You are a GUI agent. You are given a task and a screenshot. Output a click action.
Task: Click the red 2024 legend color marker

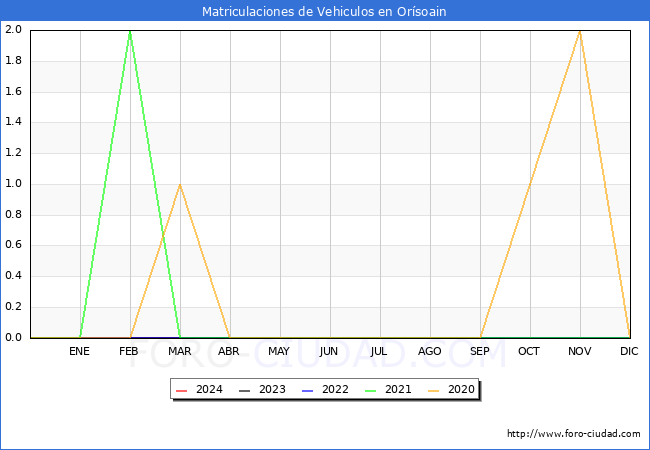pos(182,391)
